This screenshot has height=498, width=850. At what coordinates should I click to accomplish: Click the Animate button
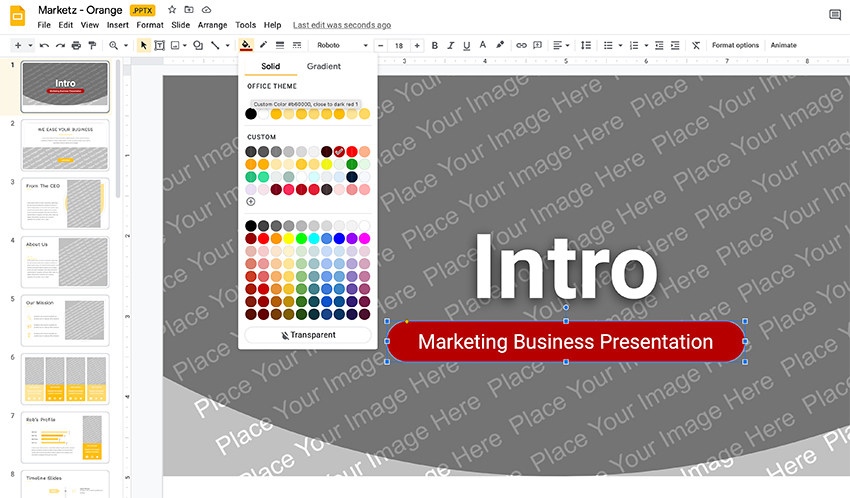tap(783, 46)
